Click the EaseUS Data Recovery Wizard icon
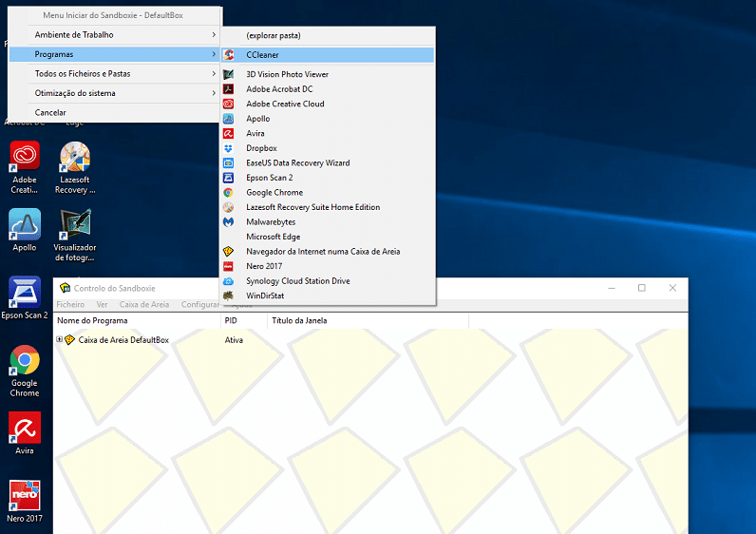 pos(229,163)
